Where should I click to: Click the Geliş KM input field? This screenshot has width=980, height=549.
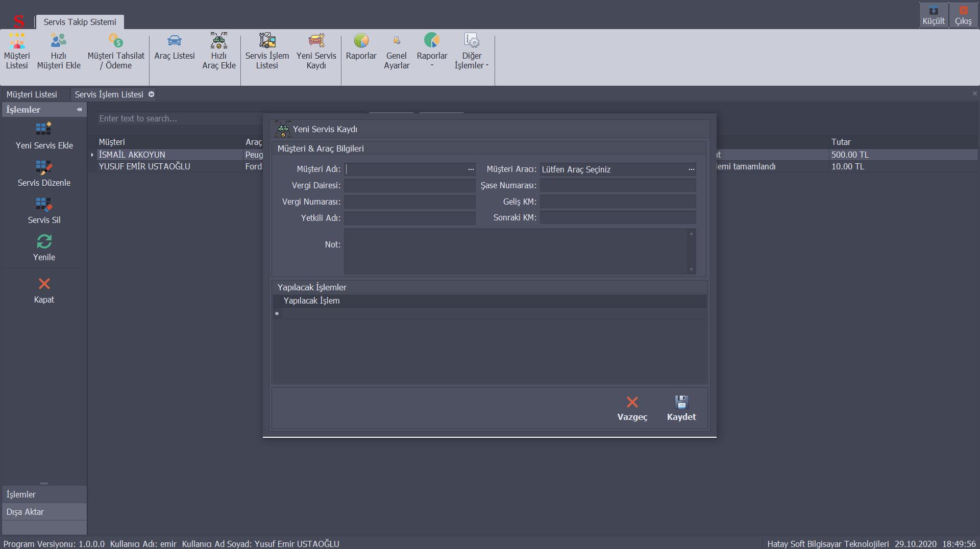click(x=618, y=202)
